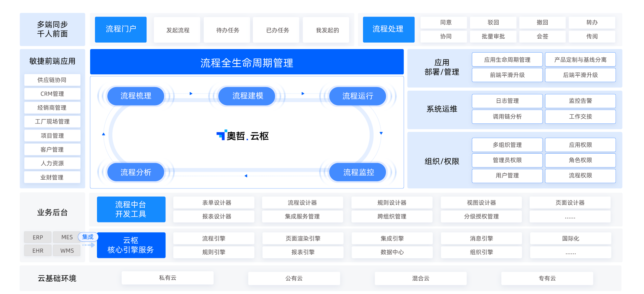Select the 流程梳理 node in the lifecycle cycle
The width and height of the screenshot is (644, 294).
pyautogui.click(x=135, y=96)
